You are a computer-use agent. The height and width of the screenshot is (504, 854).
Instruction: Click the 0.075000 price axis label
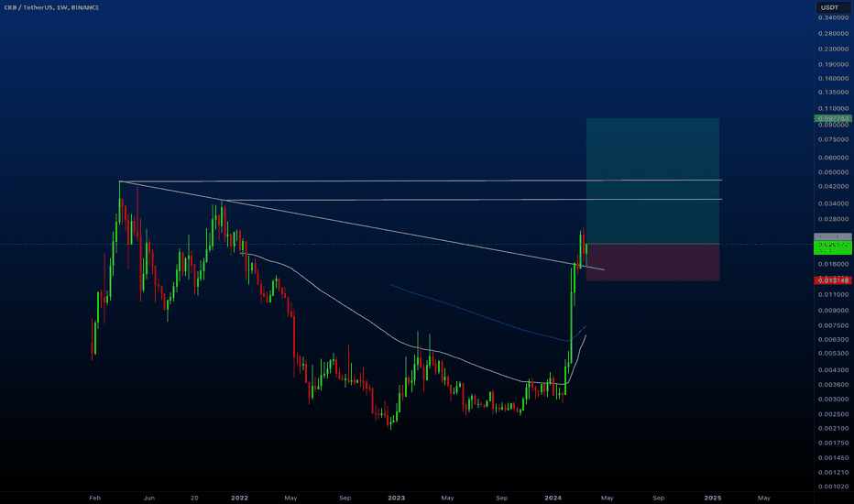click(x=833, y=139)
